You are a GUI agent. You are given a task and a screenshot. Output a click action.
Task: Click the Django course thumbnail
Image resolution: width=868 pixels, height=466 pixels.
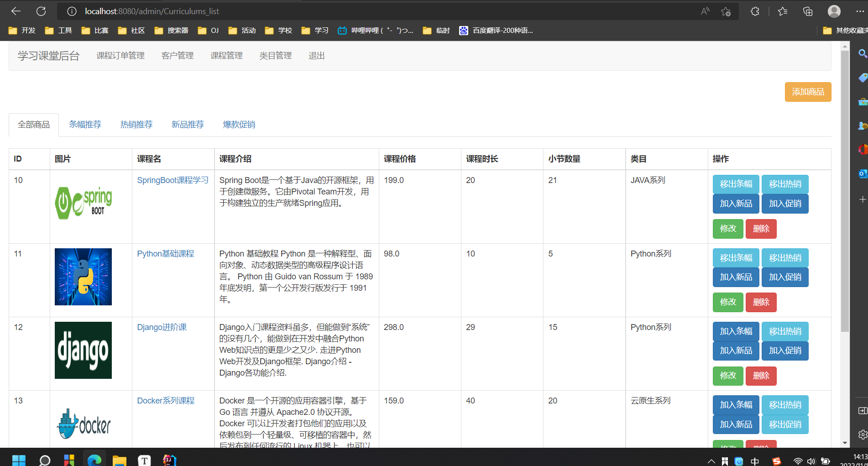pyautogui.click(x=83, y=350)
